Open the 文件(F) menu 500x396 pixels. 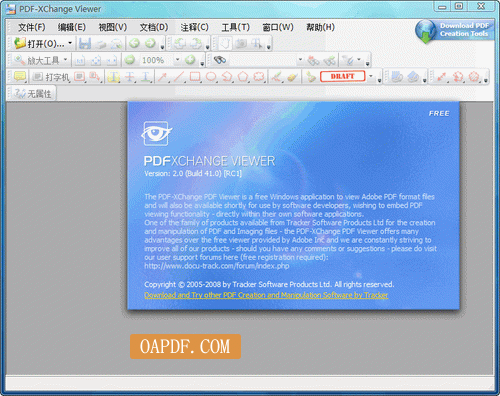[32, 27]
